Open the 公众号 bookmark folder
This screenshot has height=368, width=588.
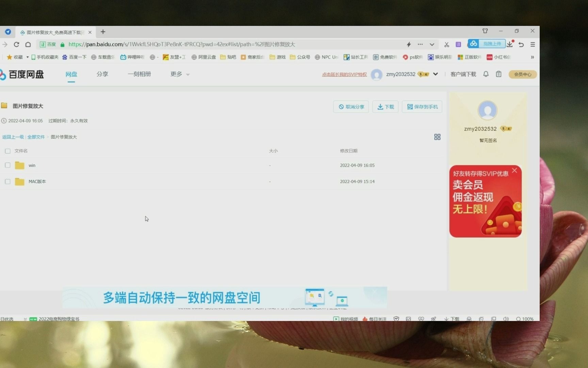click(x=300, y=57)
